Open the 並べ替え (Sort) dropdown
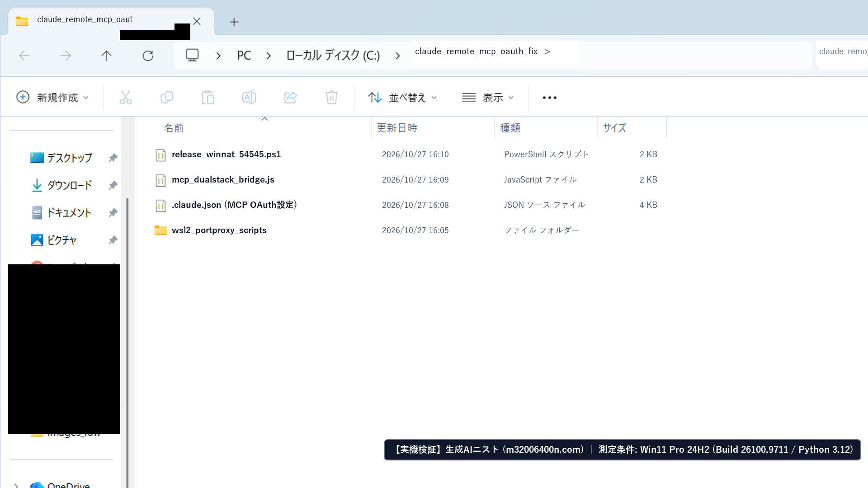 (x=402, y=97)
